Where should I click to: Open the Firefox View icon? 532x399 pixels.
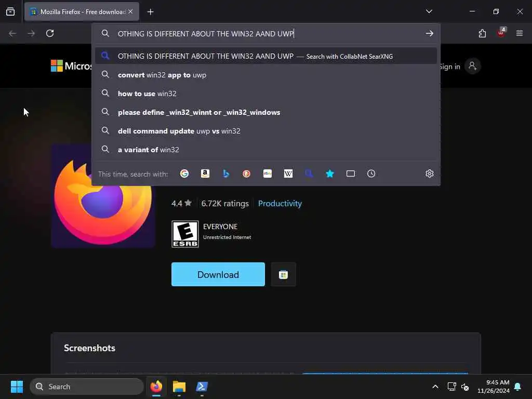(x=10, y=11)
